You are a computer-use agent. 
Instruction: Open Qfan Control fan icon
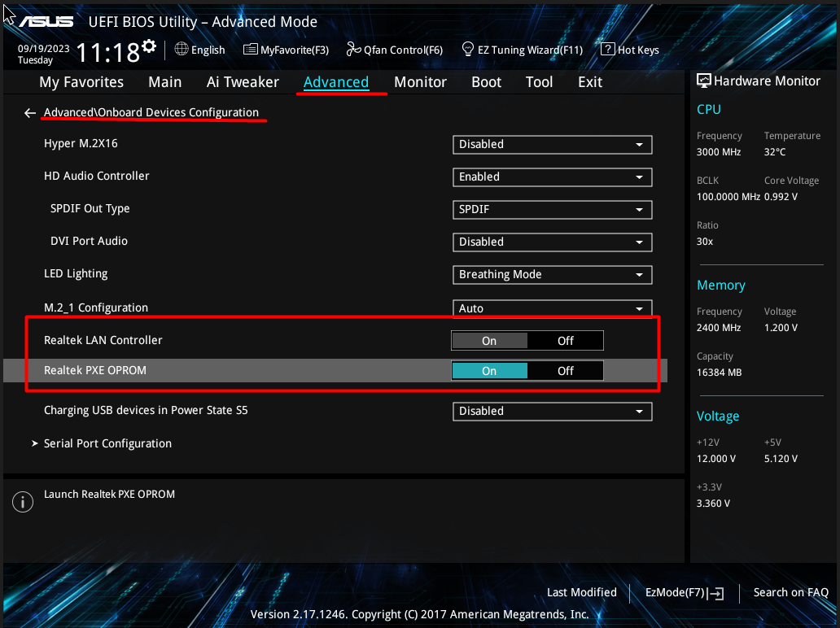353,50
